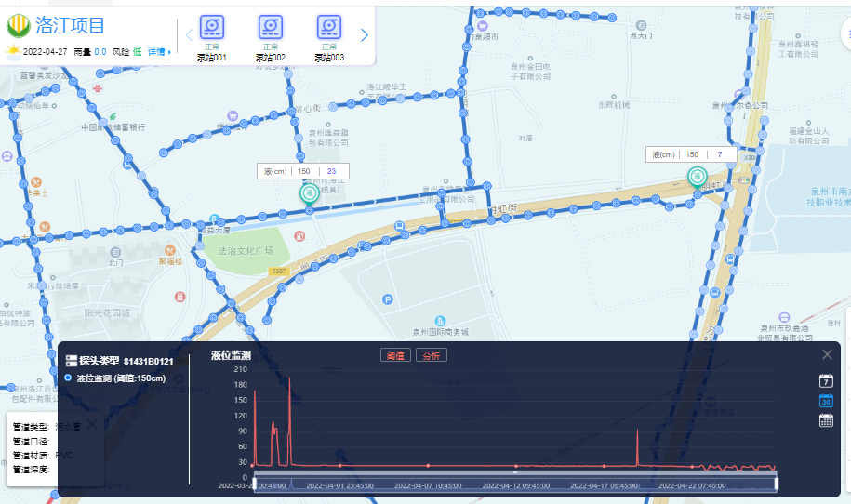This screenshot has height=504, width=851.
Task: Open pump station 泵站001 icon
Action: (x=211, y=28)
